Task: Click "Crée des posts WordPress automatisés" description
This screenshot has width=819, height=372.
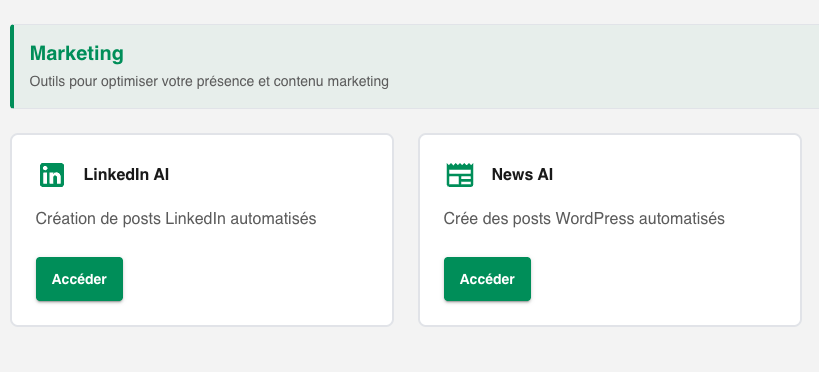Action: [584, 218]
